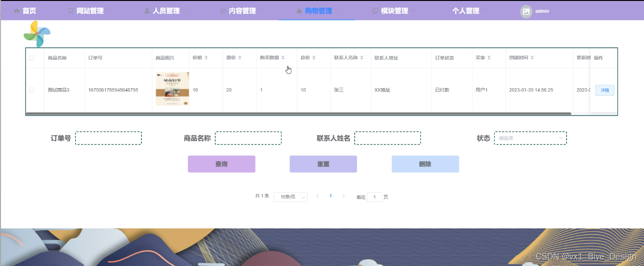Sort table by 创建时间 column arrows
The height and width of the screenshot is (266, 644).
point(532,58)
